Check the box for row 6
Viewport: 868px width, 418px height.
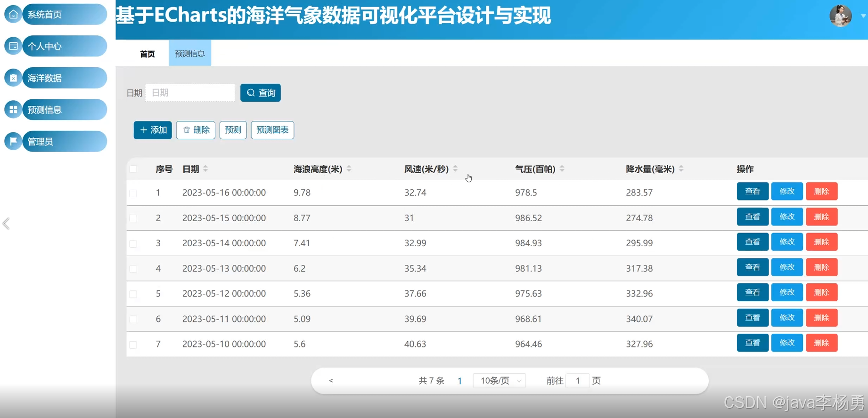pyautogui.click(x=133, y=319)
